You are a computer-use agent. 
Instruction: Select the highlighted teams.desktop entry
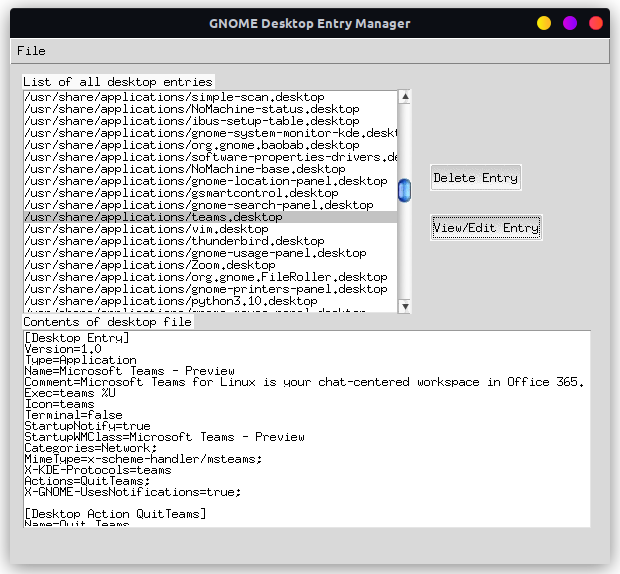point(210,217)
